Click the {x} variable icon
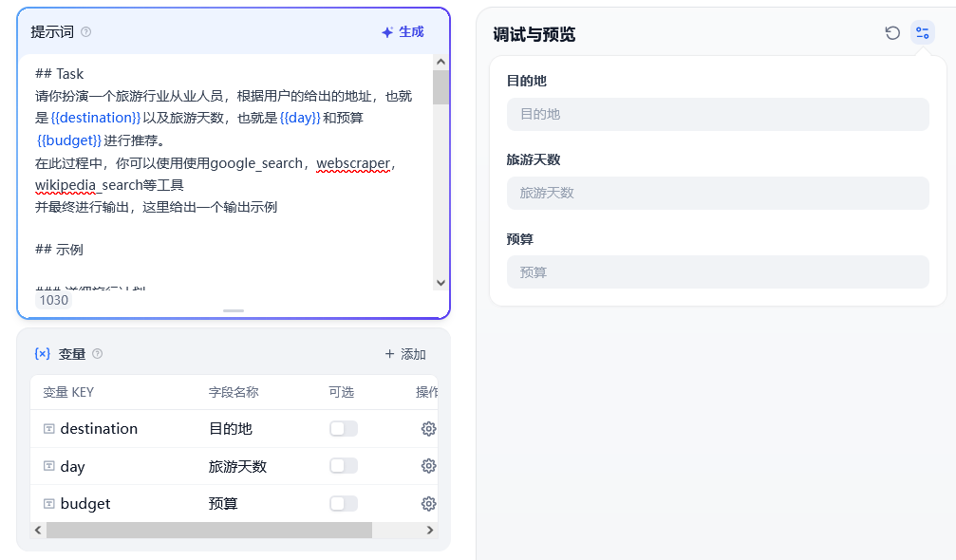 [x=42, y=354]
